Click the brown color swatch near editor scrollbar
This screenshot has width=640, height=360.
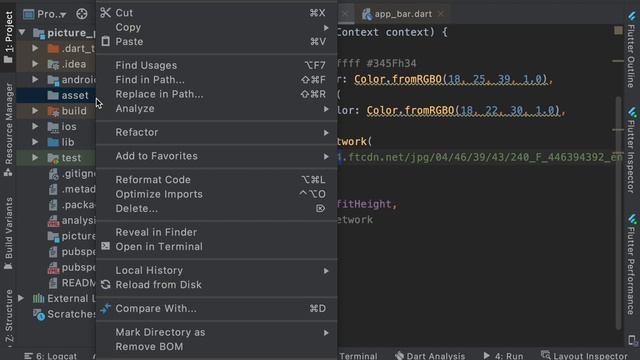(618, 30)
